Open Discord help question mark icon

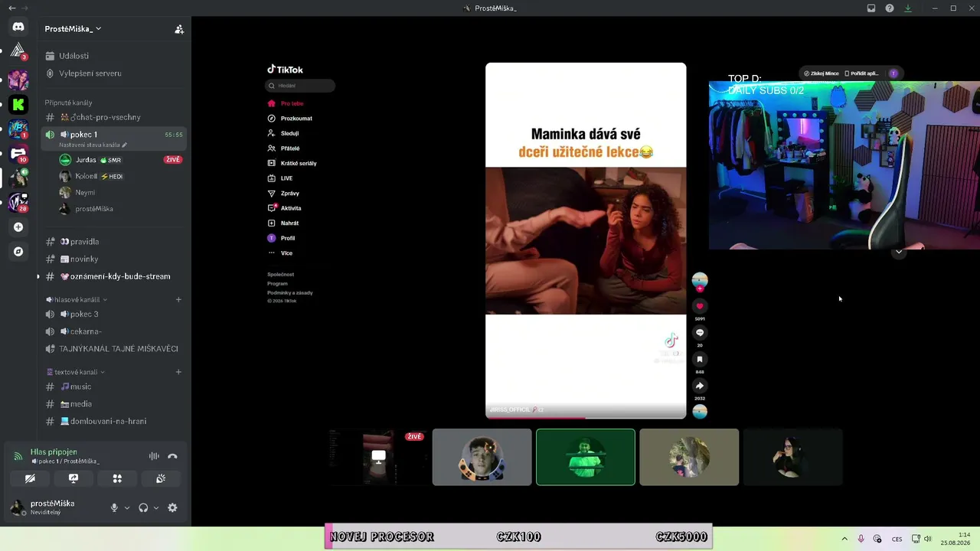point(890,8)
